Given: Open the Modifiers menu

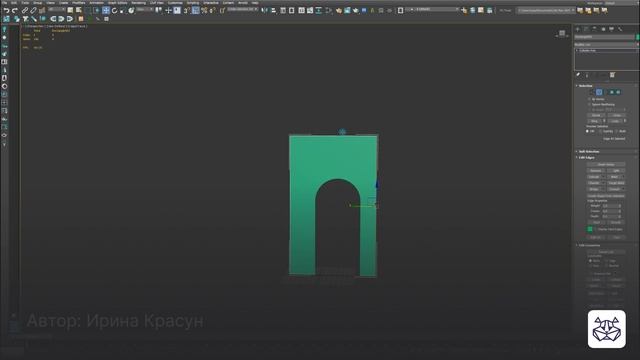Looking at the screenshot, I should point(79,3).
